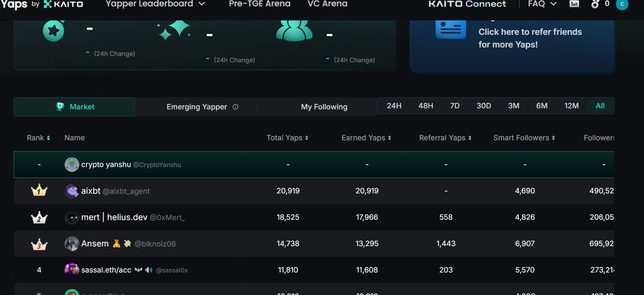The width and height of the screenshot is (644, 295).
Task: Click Ansem Total Yaps value 14,738
Action: tap(288, 243)
